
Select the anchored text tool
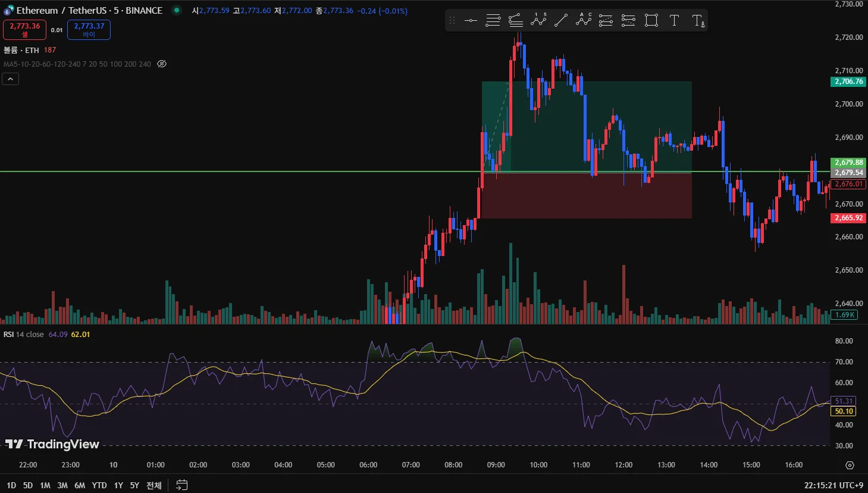pyautogui.click(x=698, y=21)
